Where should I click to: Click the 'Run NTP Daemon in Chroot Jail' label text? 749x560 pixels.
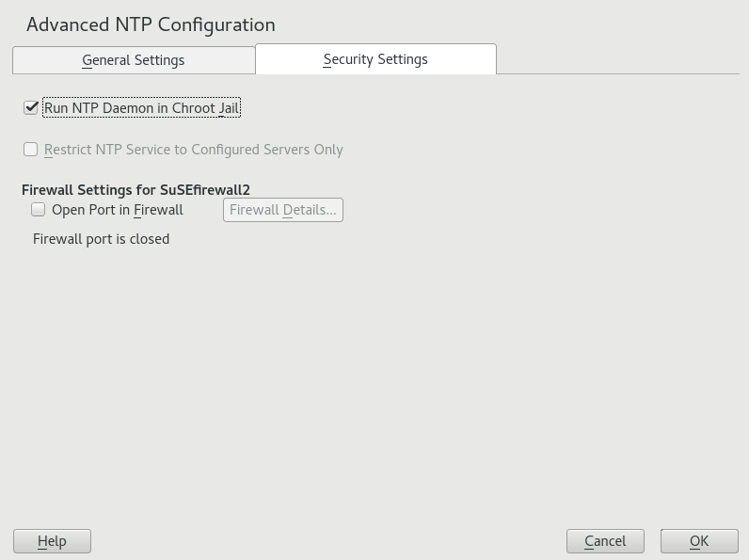[141, 108]
